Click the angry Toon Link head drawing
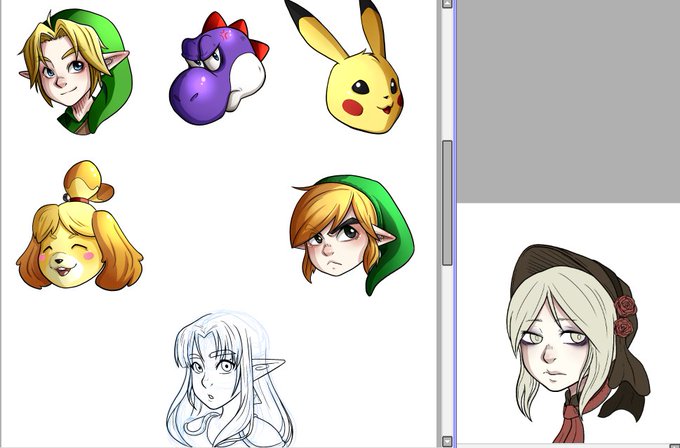 [352, 234]
